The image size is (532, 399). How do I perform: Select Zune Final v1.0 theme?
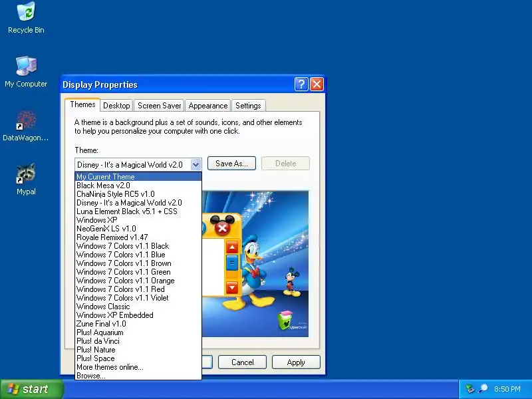[138, 324]
